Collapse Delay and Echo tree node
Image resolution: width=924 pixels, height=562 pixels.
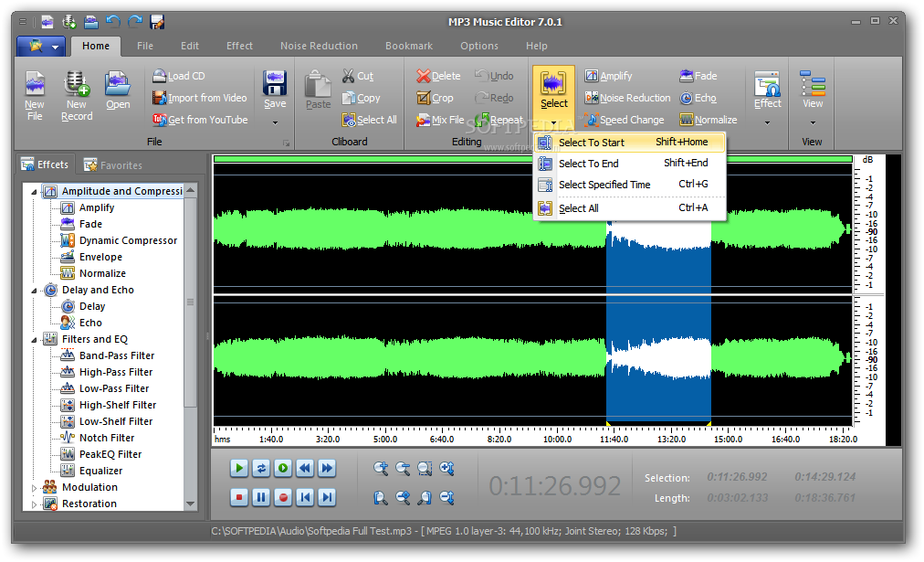pos(34,291)
